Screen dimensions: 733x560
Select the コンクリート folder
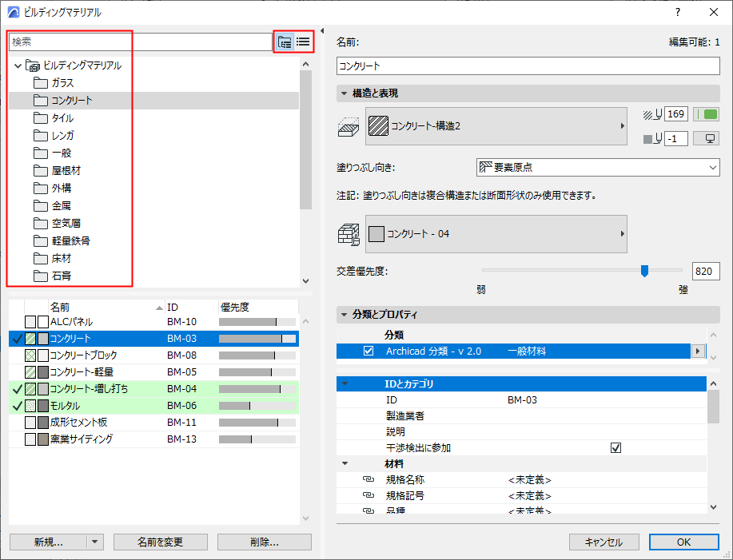[x=153, y=101]
